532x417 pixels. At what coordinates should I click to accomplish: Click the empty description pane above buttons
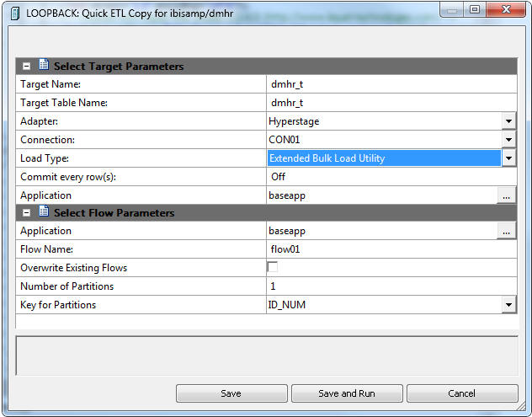pyautogui.click(x=267, y=356)
